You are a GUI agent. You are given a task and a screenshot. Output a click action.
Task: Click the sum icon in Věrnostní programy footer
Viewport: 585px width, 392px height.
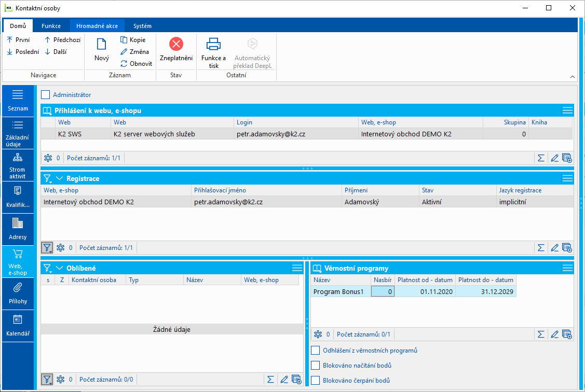pos(541,334)
